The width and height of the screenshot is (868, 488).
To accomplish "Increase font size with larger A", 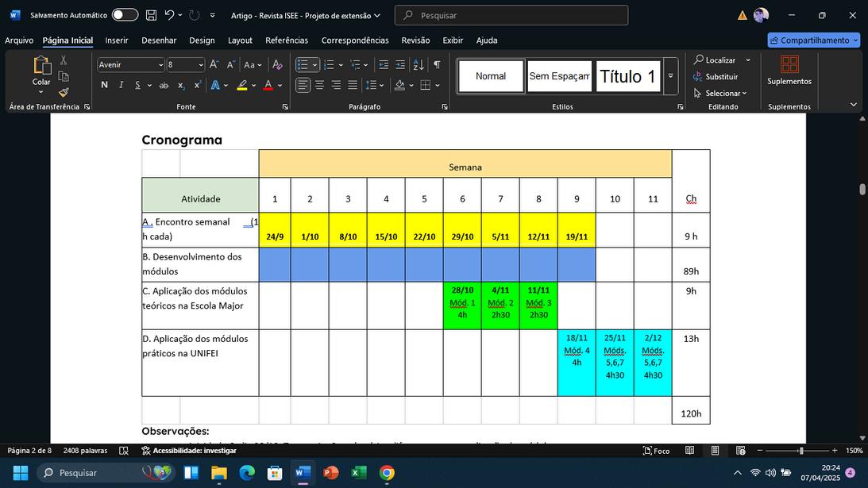I will point(214,65).
